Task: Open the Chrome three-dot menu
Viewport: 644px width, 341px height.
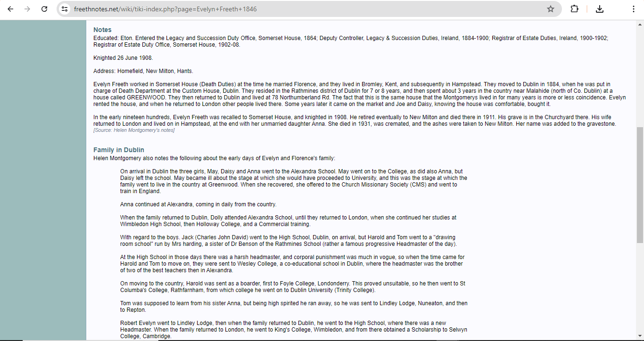Action: coord(634,9)
